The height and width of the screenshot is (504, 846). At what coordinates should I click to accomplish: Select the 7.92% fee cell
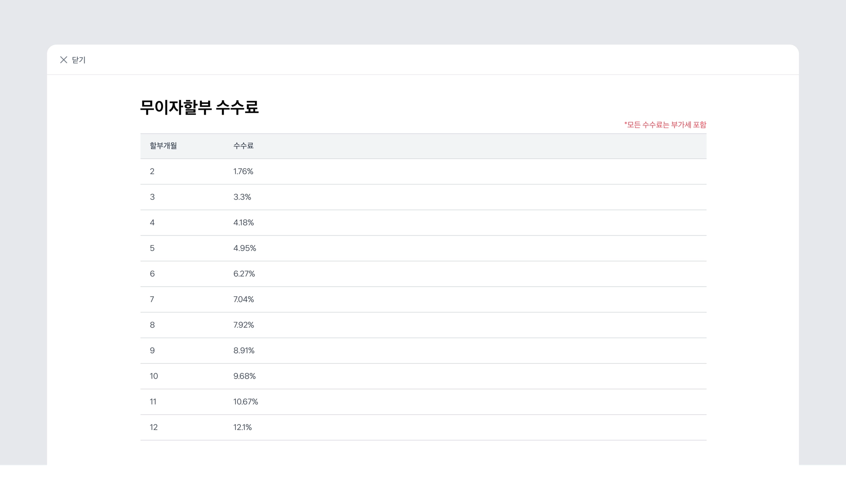[243, 325]
